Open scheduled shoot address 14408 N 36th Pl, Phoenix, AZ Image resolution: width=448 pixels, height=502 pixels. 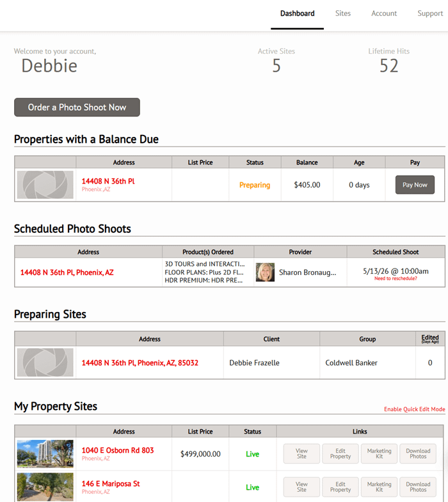pyautogui.click(x=67, y=272)
